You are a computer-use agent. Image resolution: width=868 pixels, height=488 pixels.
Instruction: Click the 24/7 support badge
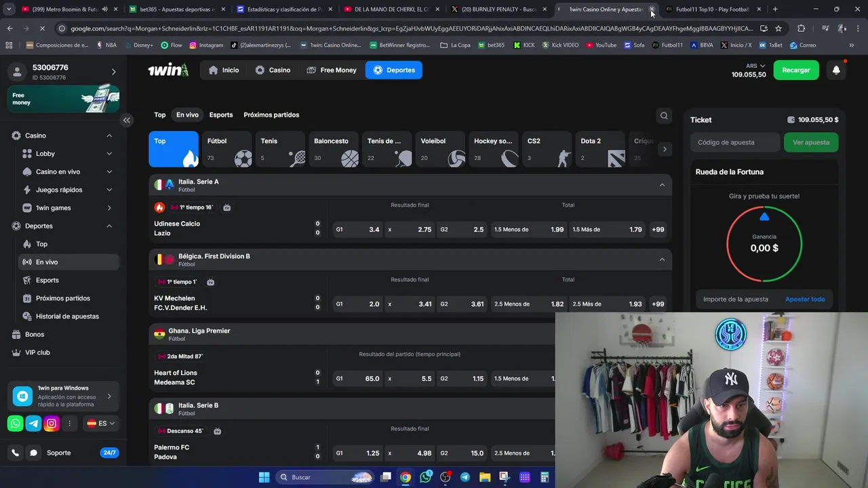[x=108, y=453]
